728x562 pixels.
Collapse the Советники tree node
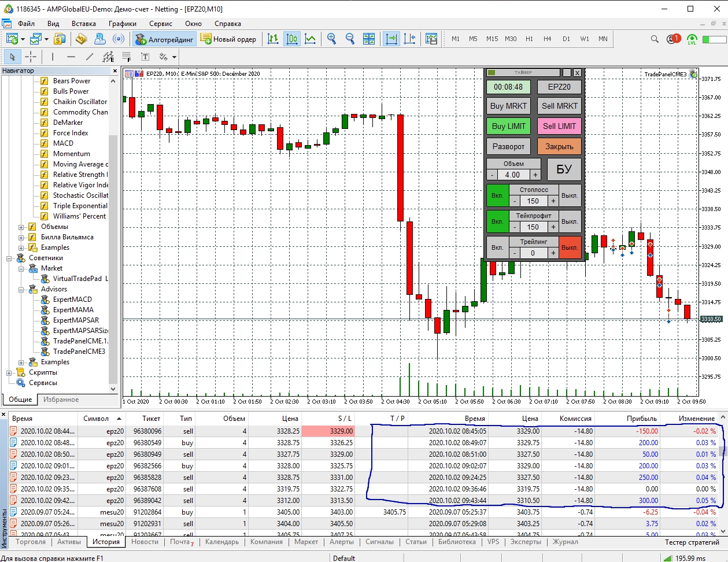9,258
